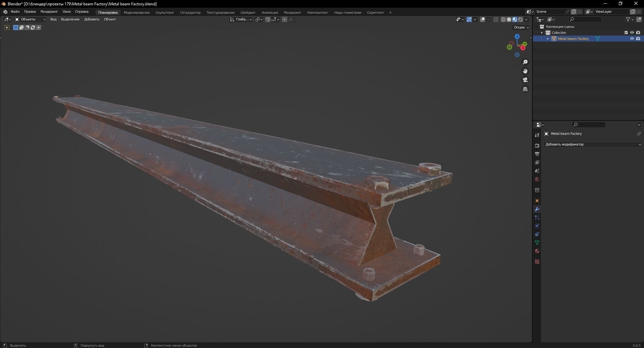
Task: Open the World properties tab icon
Action: pos(537,179)
